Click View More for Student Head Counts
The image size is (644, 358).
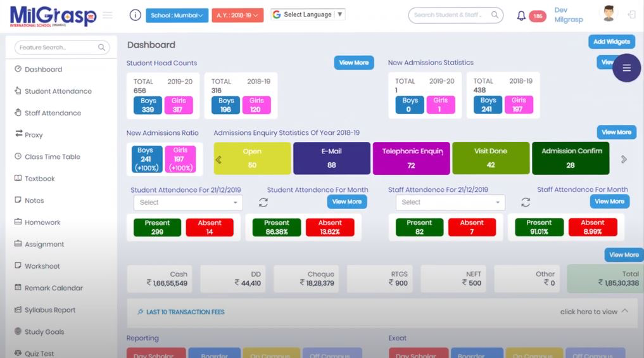353,63
